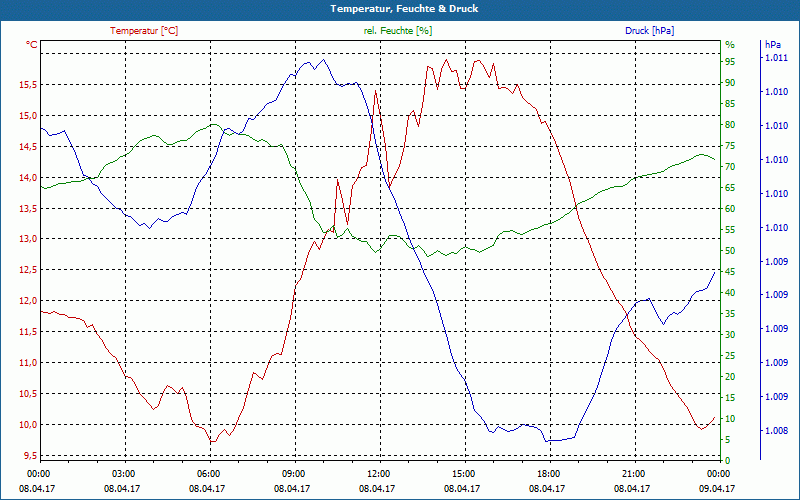800x500 pixels.
Task: Click the "90" humidity axis value
Action: click(730, 83)
